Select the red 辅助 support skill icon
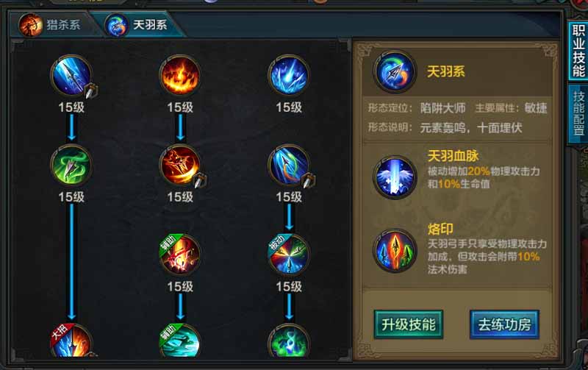This screenshot has width=588, height=370. tap(180, 255)
